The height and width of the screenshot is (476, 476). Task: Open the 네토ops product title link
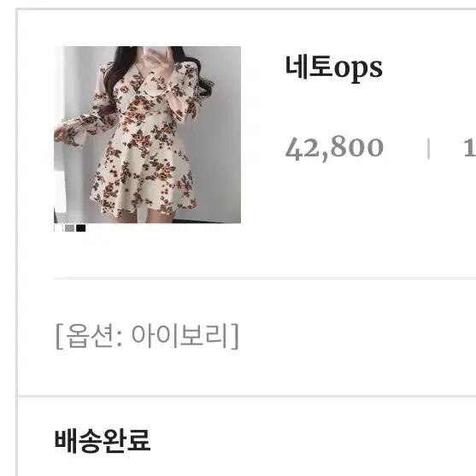(333, 68)
